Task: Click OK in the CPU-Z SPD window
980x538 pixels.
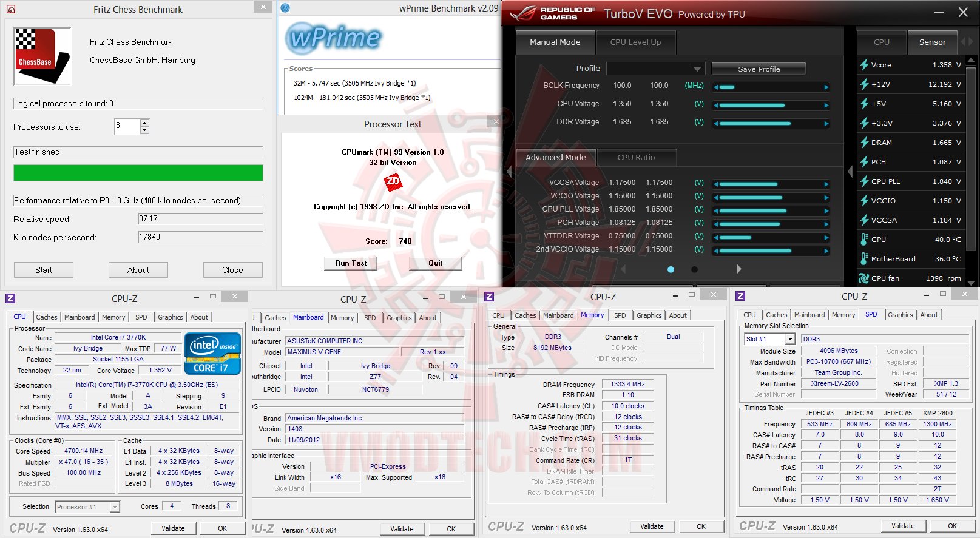Action: click(952, 526)
